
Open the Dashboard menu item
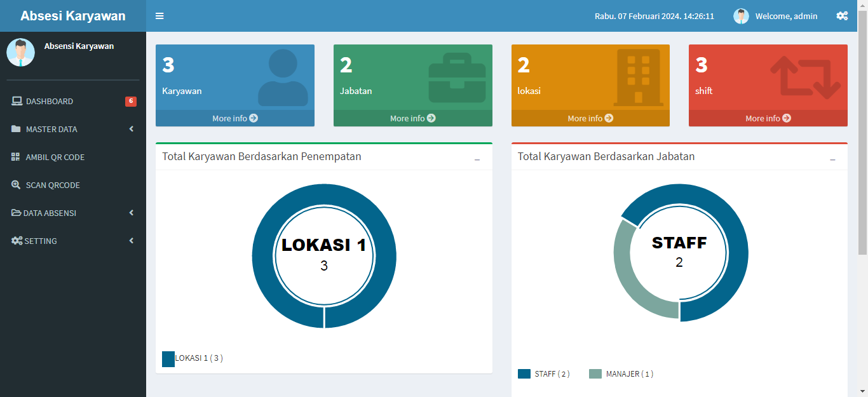click(x=73, y=101)
